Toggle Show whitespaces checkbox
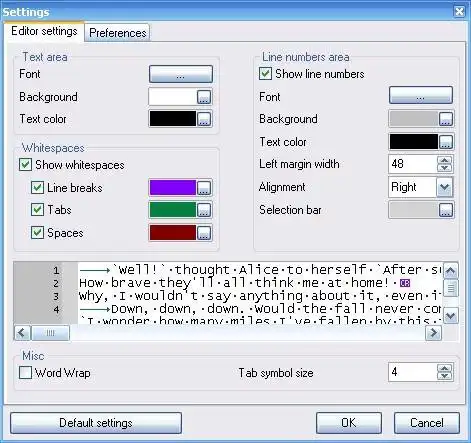 tap(25, 165)
